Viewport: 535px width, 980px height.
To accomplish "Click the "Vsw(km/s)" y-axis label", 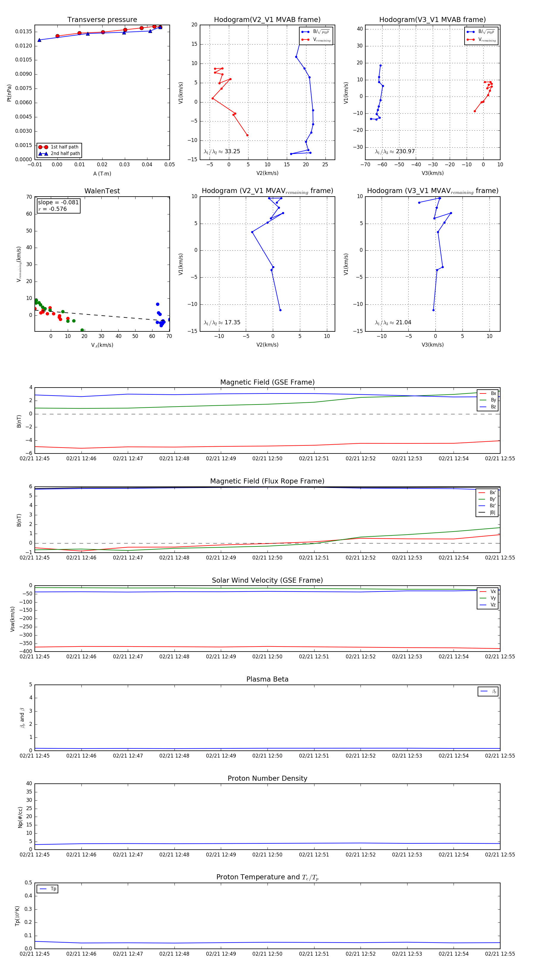I will point(12,619).
